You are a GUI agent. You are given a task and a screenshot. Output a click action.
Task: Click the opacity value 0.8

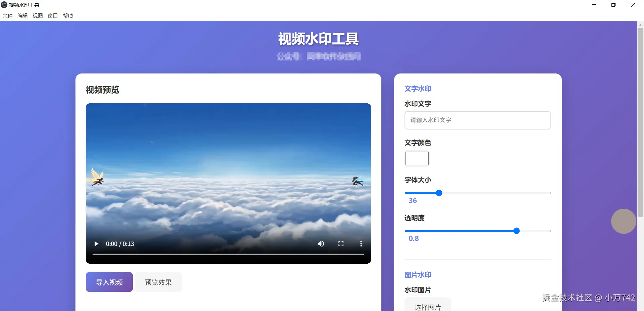coord(414,239)
